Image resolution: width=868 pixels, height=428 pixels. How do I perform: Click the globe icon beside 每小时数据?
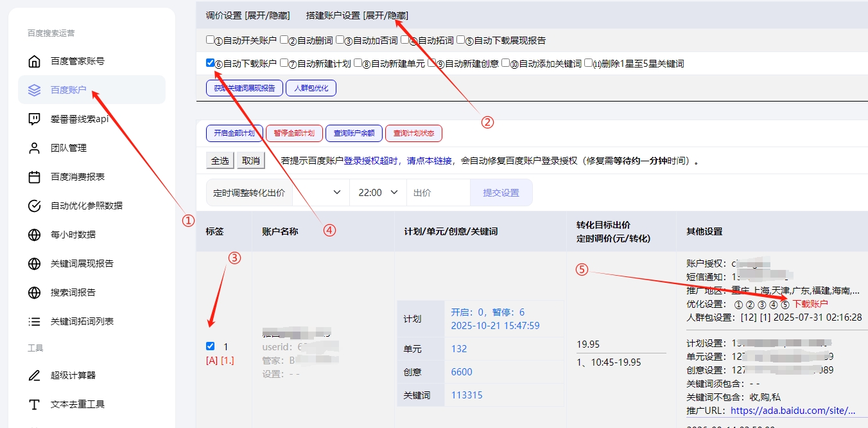pos(35,235)
